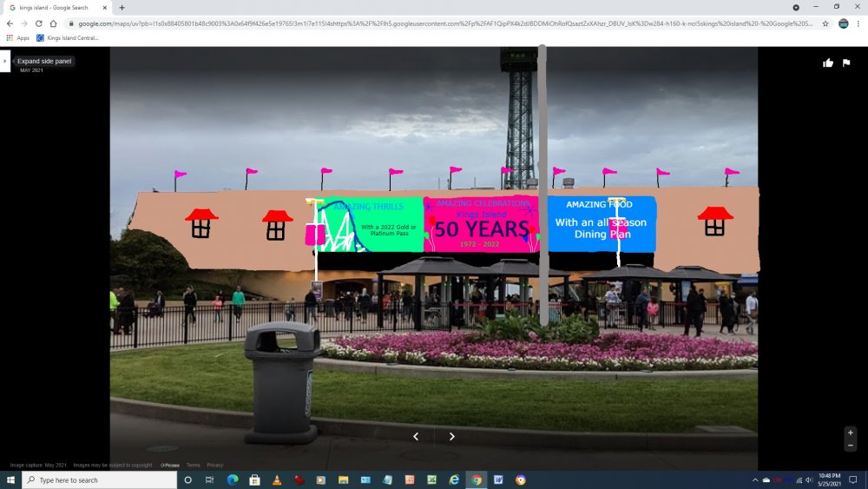
Task: Open Windows Start menu
Action: click(10, 479)
